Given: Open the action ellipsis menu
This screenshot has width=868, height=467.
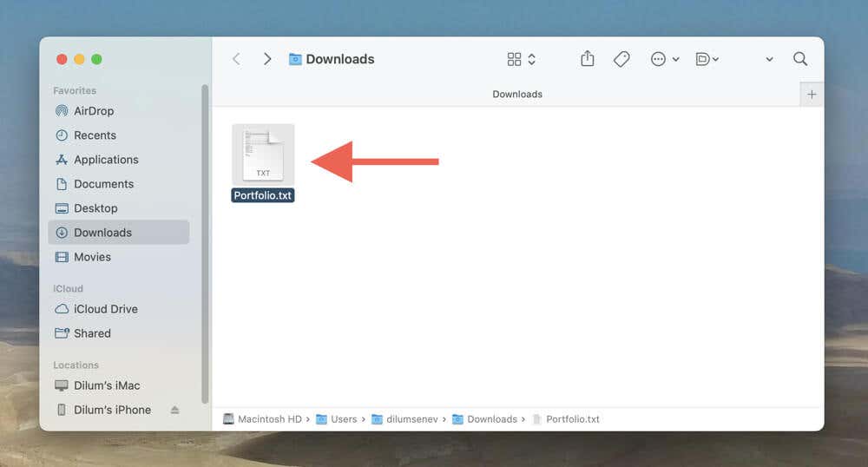Looking at the screenshot, I should pyautogui.click(x=665, y=59).
